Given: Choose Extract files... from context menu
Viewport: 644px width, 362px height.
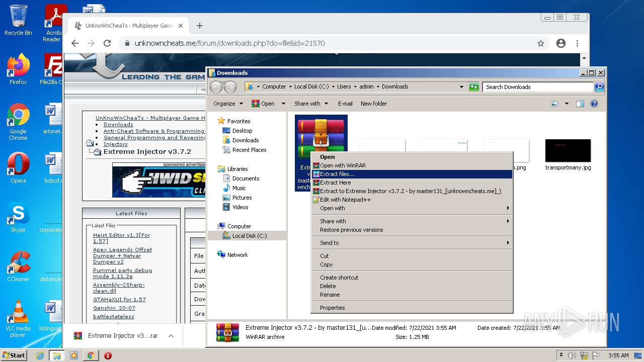Looking at the screenshot, I should pos(412,174).
